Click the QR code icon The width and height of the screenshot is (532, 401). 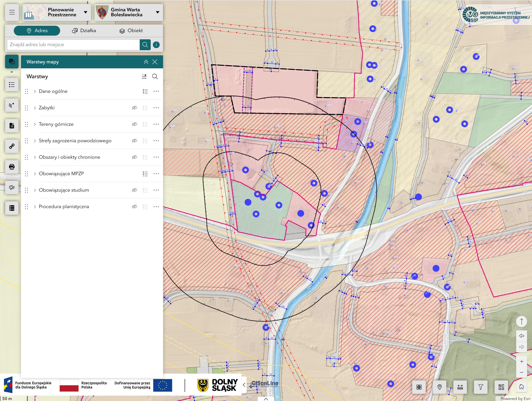point(501,387)
